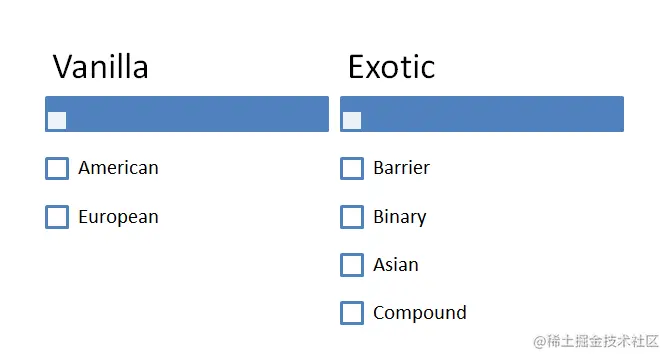Select the Vanilla heading
Image resolution: width=671 pixels, height=361 pixels.
[x=101, y=67]
